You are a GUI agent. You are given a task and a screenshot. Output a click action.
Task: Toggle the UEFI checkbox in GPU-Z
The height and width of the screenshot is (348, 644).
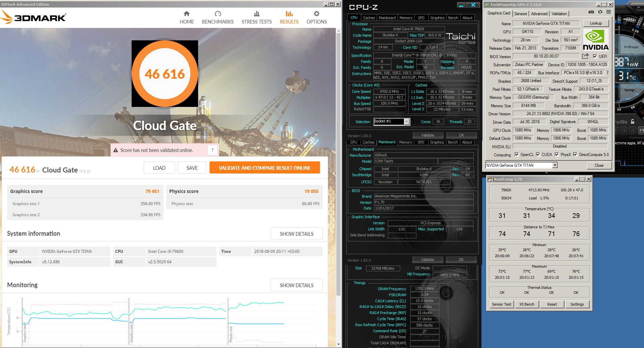595,56
